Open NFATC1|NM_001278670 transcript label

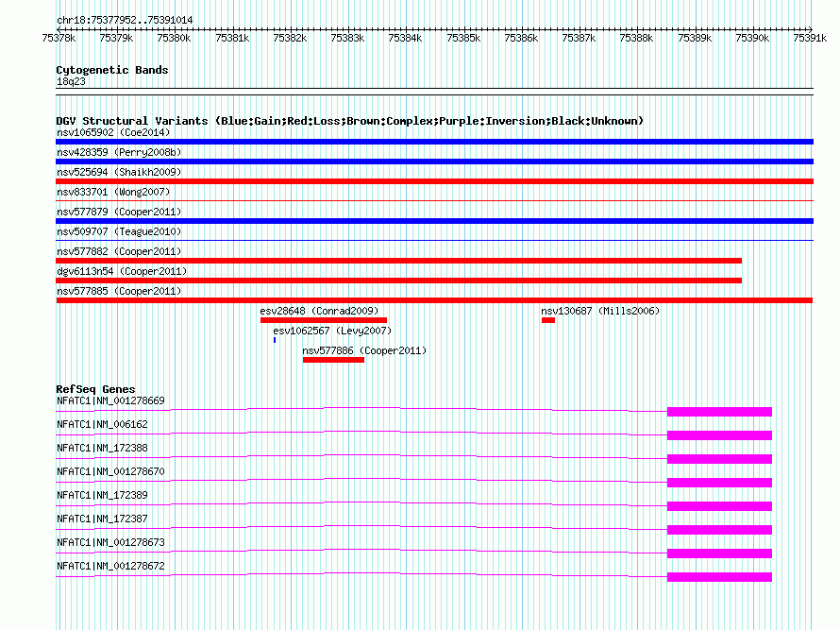tap(110, 472)
